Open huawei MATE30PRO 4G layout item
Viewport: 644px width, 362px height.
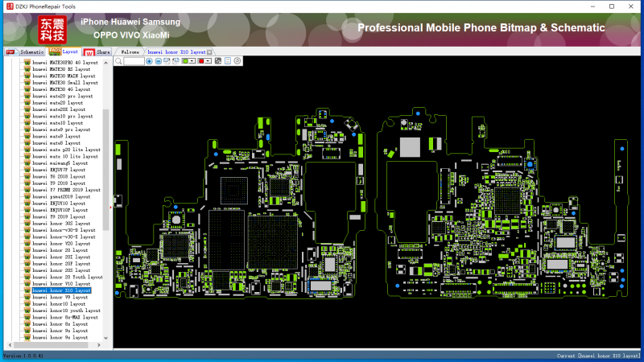[x=65, y=63]
